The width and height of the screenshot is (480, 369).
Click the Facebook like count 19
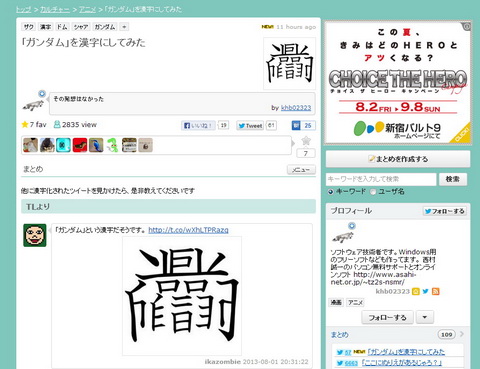point(223,125)
